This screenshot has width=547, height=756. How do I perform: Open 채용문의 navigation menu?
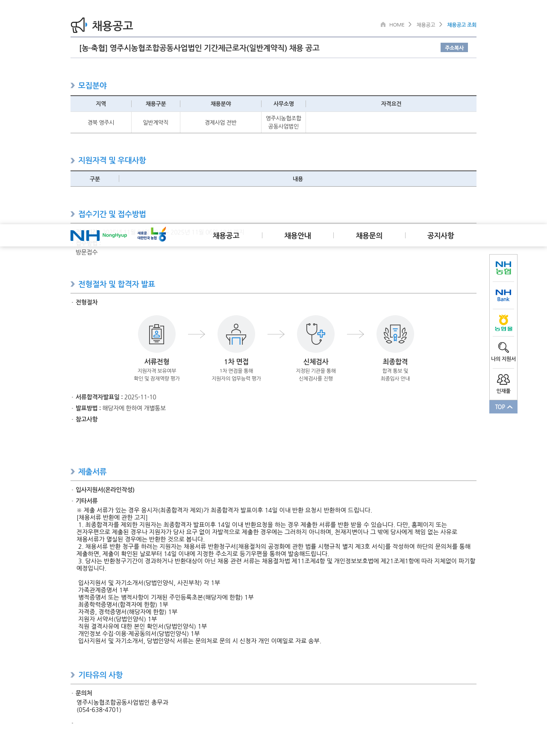point(369,235)
